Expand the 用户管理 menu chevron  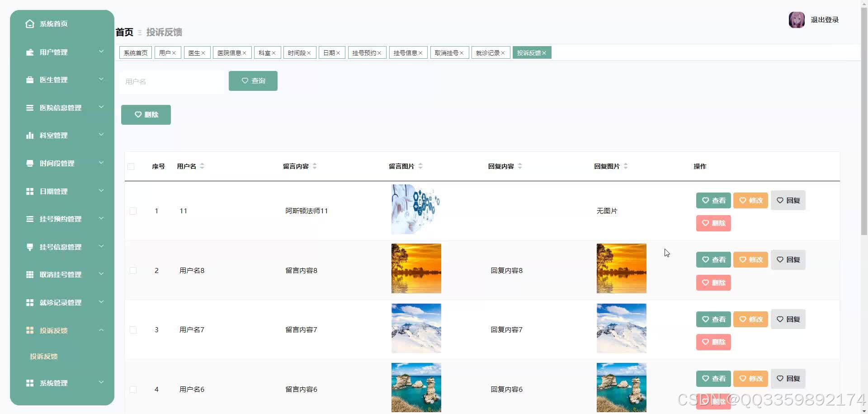point(101,52)
